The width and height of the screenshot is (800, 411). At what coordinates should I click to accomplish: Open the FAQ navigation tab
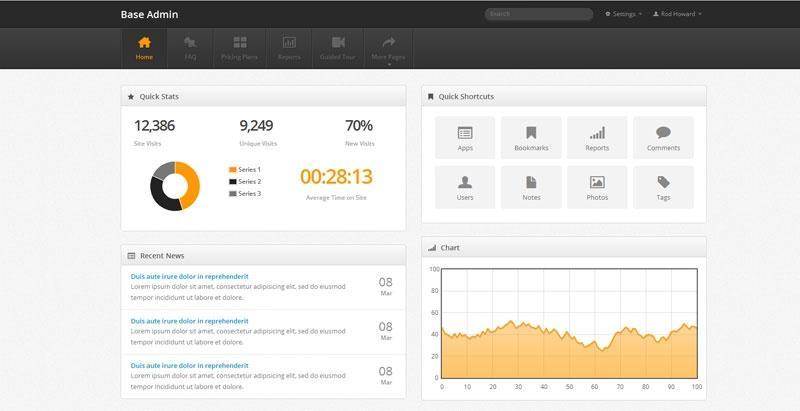click(x=190, y=48)
